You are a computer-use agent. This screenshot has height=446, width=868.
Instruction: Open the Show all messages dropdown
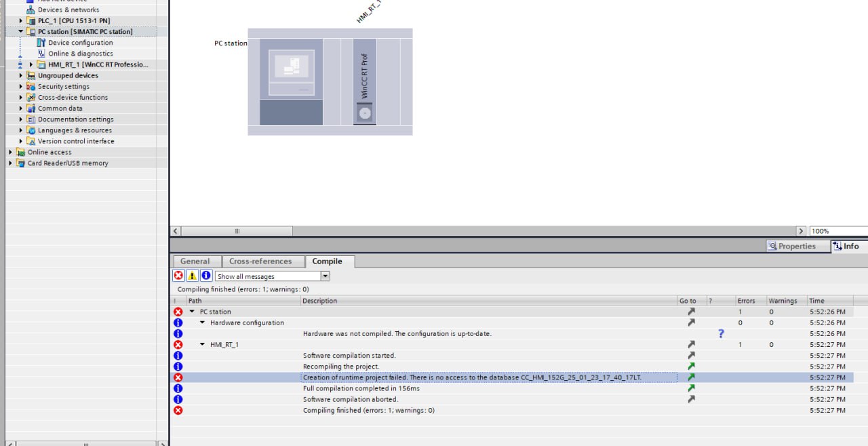tap(325, 276)
